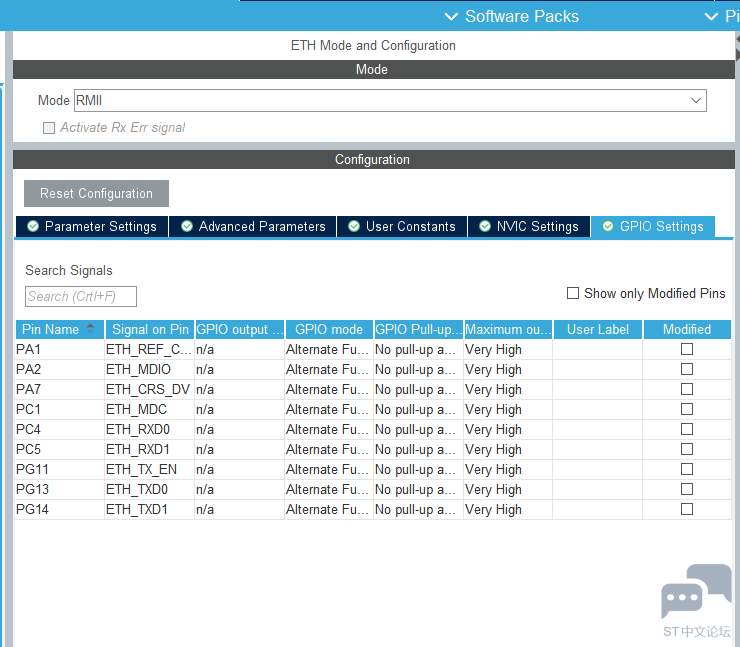Click the Maximum output speed column header

click(508, 329)
